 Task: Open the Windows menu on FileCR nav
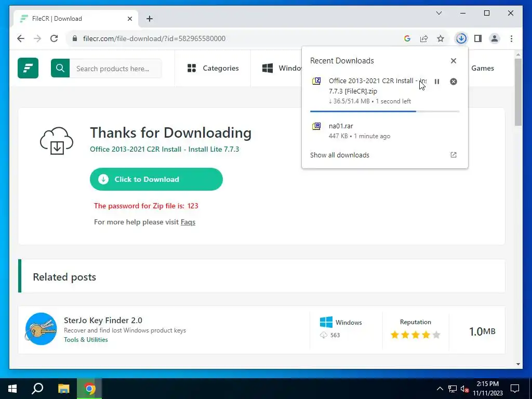(x=282, y=68)
